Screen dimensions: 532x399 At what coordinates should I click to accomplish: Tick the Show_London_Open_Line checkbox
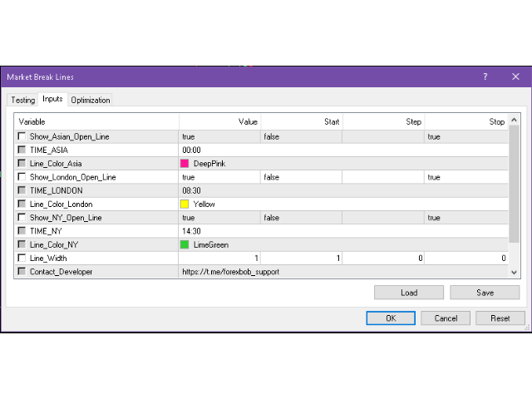coord(22,177)
